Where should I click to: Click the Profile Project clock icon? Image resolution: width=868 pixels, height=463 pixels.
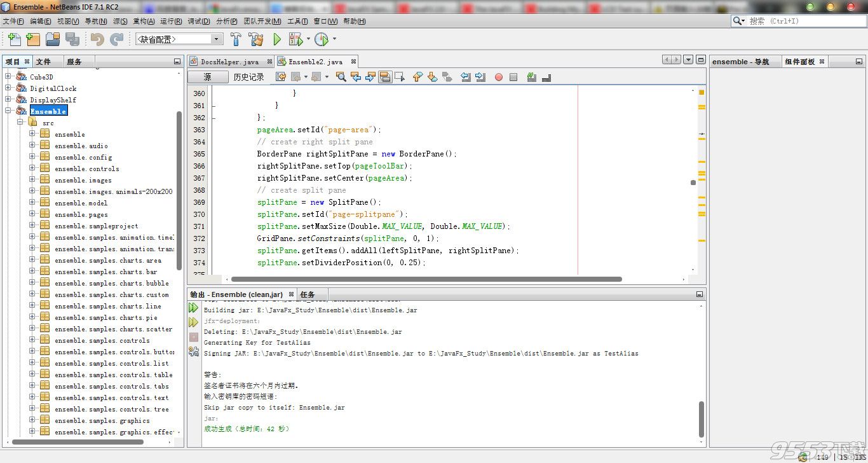click(x=322, y=39)
